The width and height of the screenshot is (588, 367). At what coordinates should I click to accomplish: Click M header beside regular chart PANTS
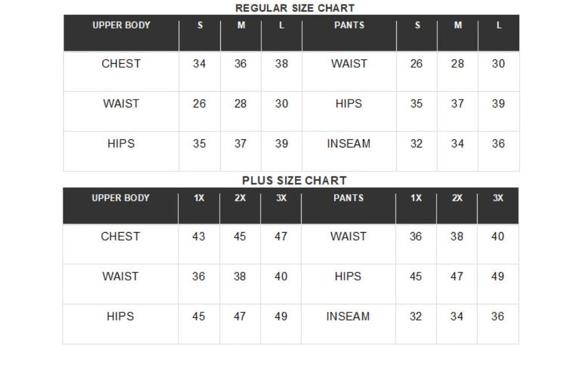458,25
